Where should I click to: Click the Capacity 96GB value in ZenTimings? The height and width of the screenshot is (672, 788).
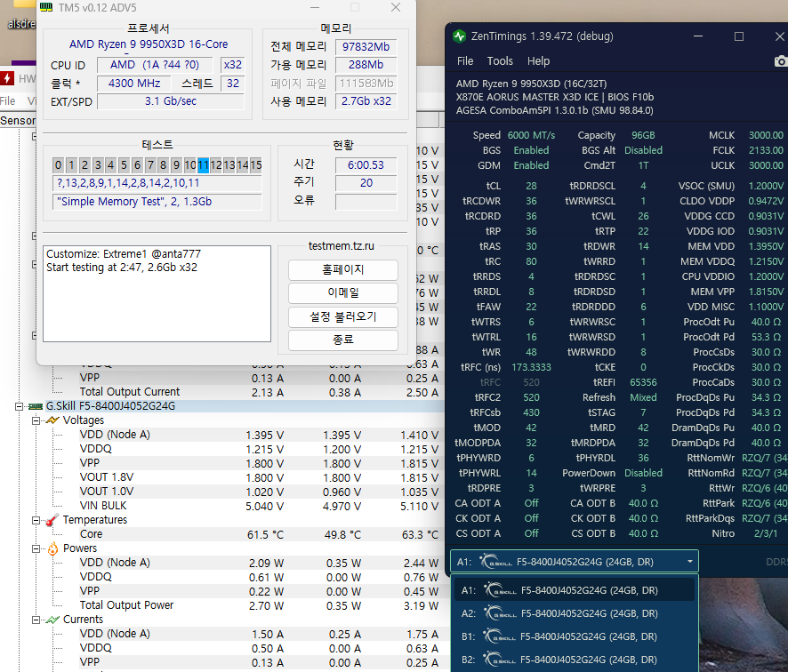(643, 135)
